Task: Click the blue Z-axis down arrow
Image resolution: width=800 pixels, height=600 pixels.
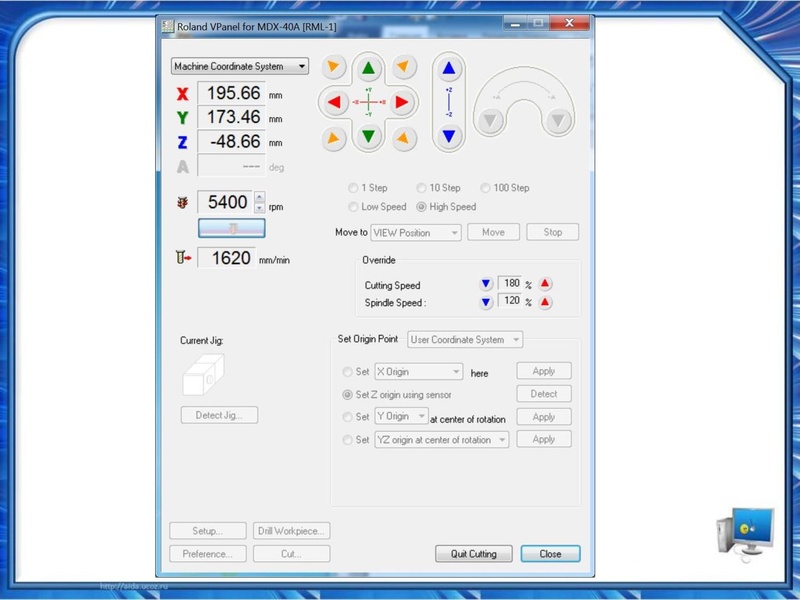Action: tap(449, 135)
